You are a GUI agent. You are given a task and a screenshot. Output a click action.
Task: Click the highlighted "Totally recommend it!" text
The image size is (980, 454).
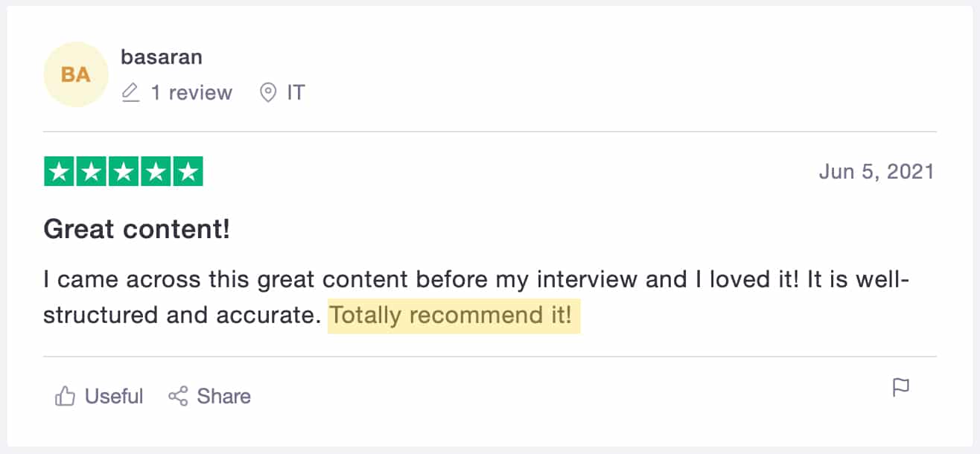click(x=453, y=316)
